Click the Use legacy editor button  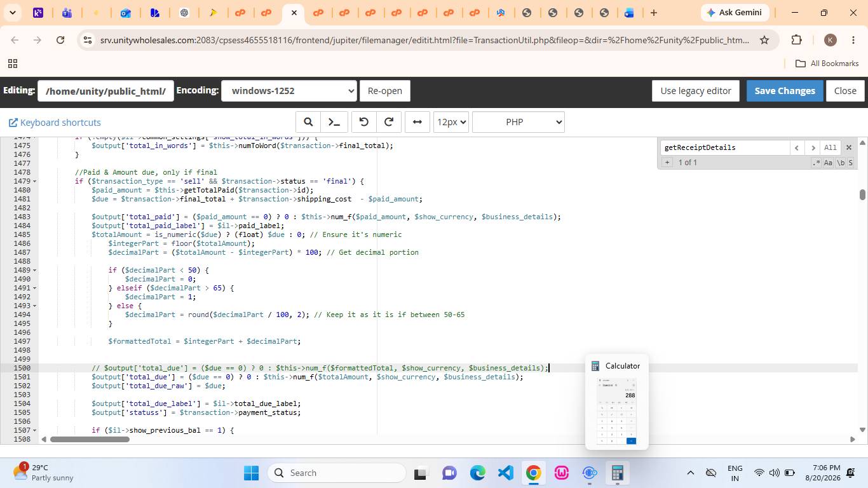pos(696,91)
